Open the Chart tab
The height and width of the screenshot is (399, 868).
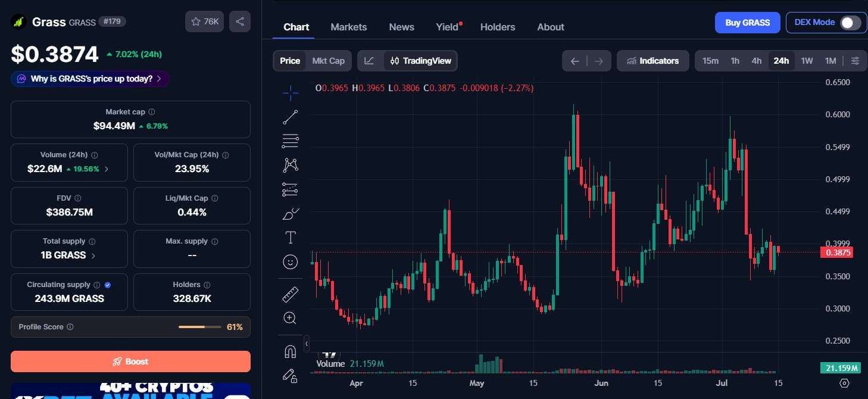(296, 27)
